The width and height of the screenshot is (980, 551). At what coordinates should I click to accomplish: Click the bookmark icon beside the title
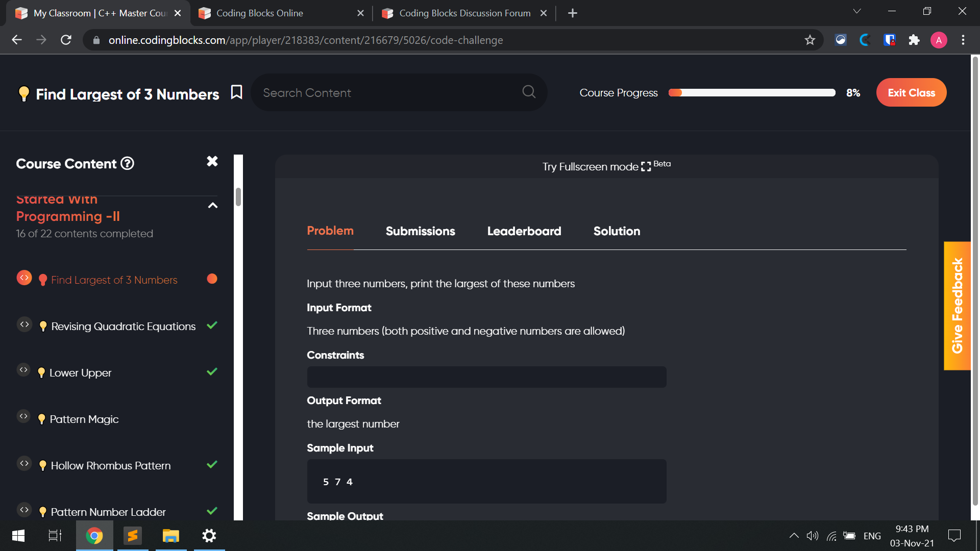coord(236,92)
